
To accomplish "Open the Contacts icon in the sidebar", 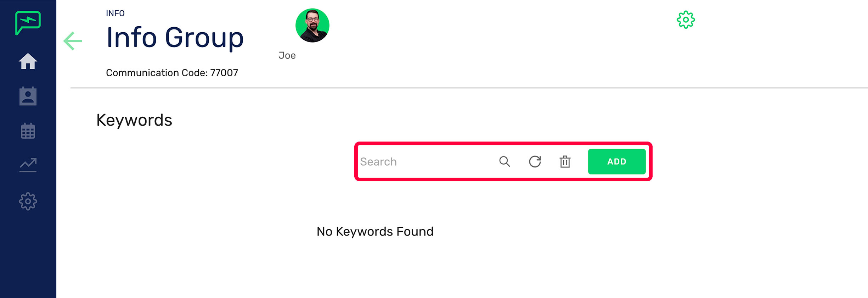I will [x=28, y=96].
